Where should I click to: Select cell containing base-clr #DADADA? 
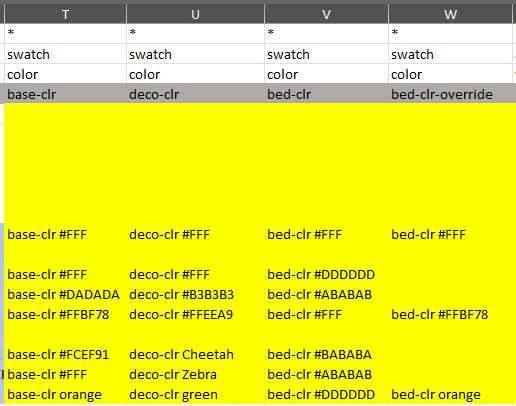coord(65,294)
